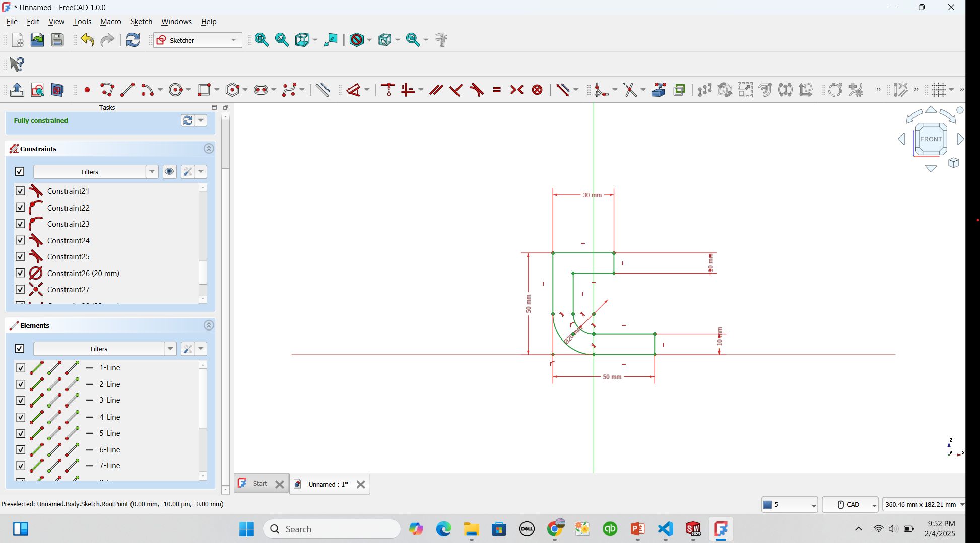980x543 pixels.
Task: Apply coincident constraint tool
Action: [x=388, y=90]
